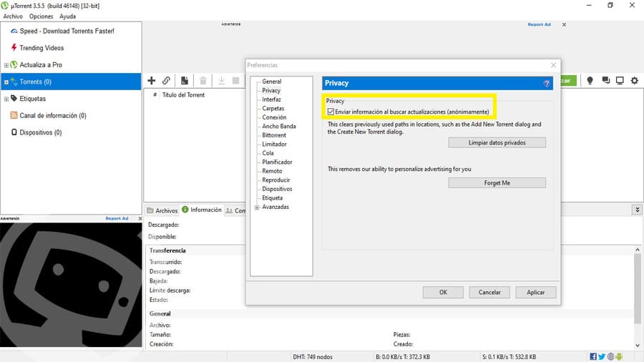
Task: Select Conexión in preferences list
Action: point(274,117)
